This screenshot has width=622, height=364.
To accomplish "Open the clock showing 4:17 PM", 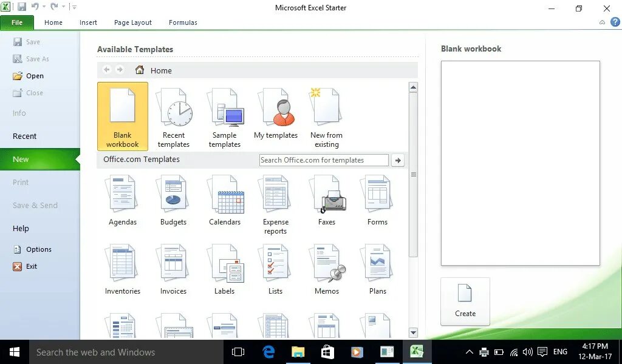I will click(x=595, y=352).
